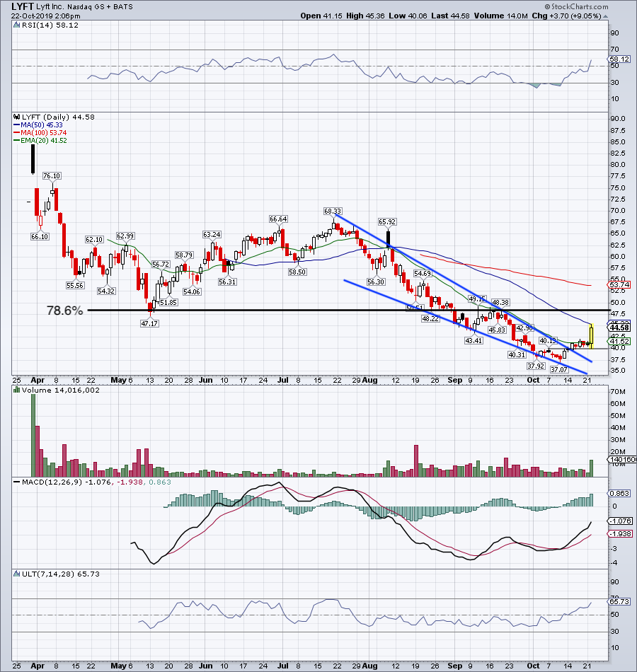Viewport: 637px width, 672px height.
Task: Select the 'MA(50) 45.33' legend entry
Action: 38,124
